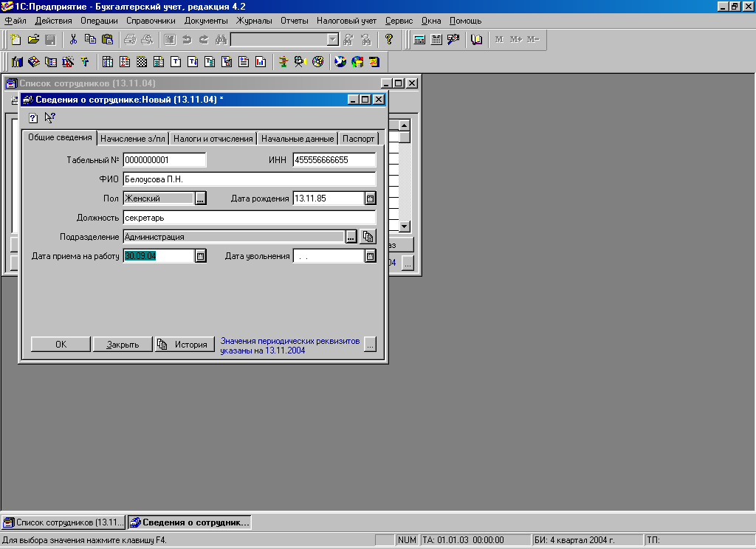Click the Print icon in toolbar
The image size is (756, 549).
(130, 40)
